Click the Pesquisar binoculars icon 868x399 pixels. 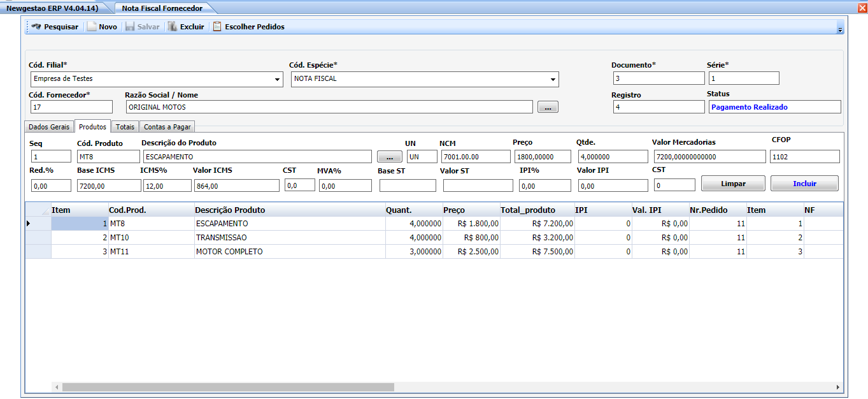pyautogui.click(x=36, y=27)
